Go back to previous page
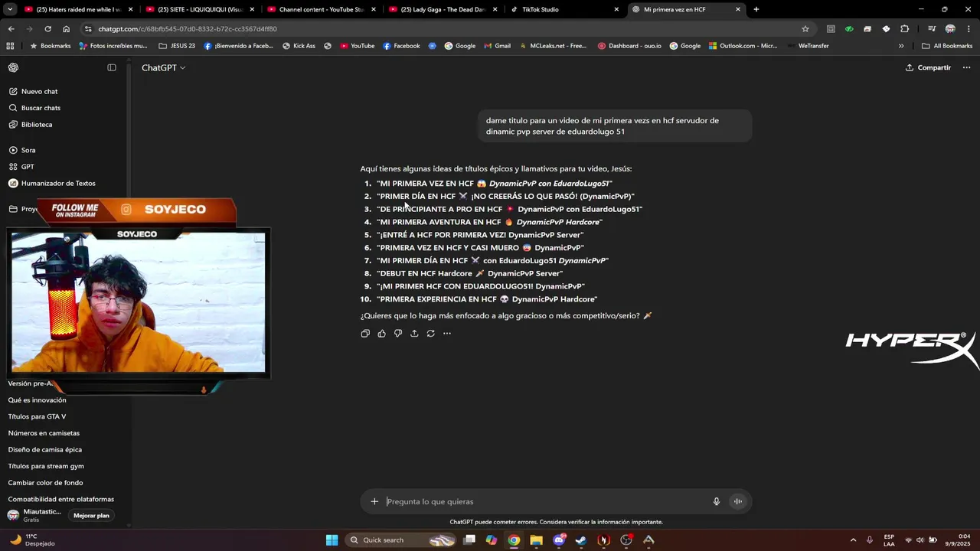 coord(11,29)
